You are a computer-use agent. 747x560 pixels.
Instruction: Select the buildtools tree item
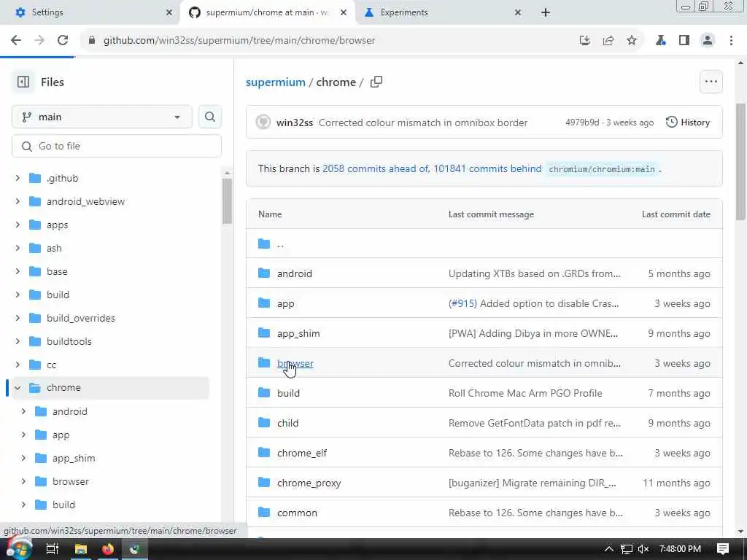point(69,341)
